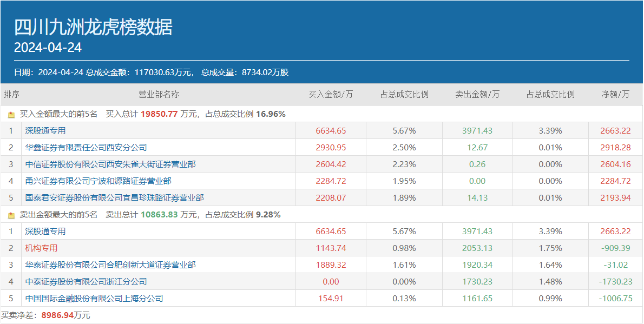644x324 pixels.
Task: Select buy amount 2208.07
Action: 331,198
